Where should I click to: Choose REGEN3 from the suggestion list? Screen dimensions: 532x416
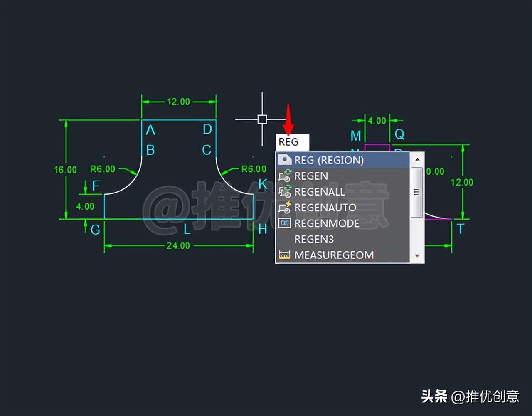314,239
